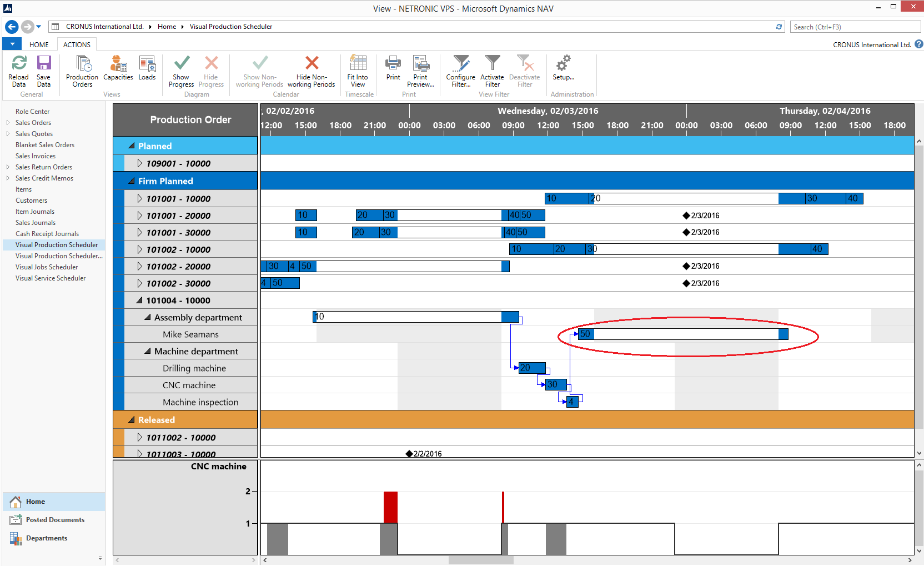Open Departments in navigation pane
This screenshot has width=924, height=566.
[x=54, y=538]
